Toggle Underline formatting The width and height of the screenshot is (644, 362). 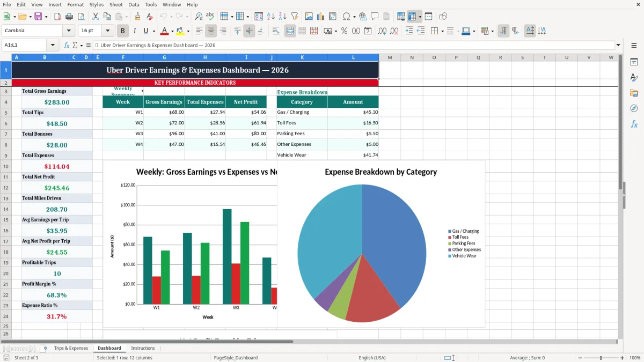(145, 31)
